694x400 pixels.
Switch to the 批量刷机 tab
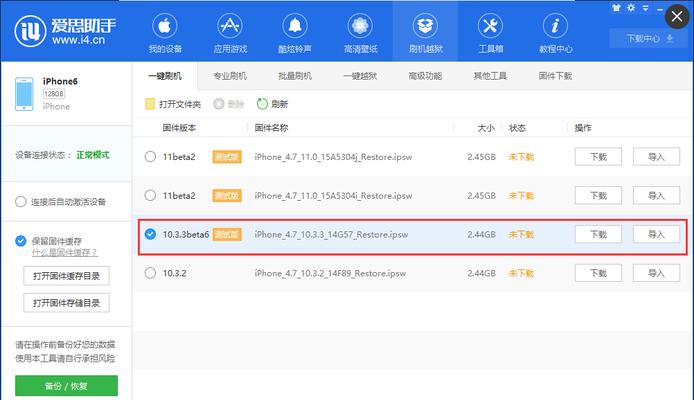click(x=295, y=76)
